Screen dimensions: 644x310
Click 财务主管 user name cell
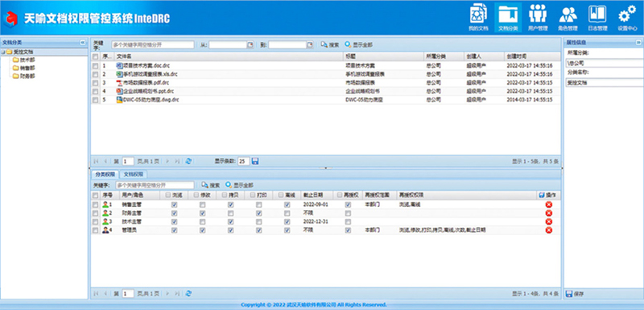click(x=132, y=213)
